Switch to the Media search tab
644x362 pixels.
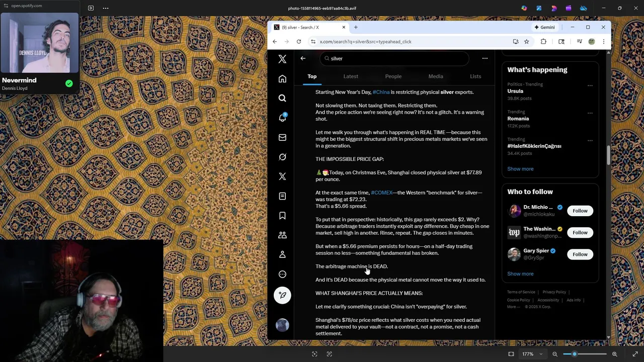tap(436, 76)
